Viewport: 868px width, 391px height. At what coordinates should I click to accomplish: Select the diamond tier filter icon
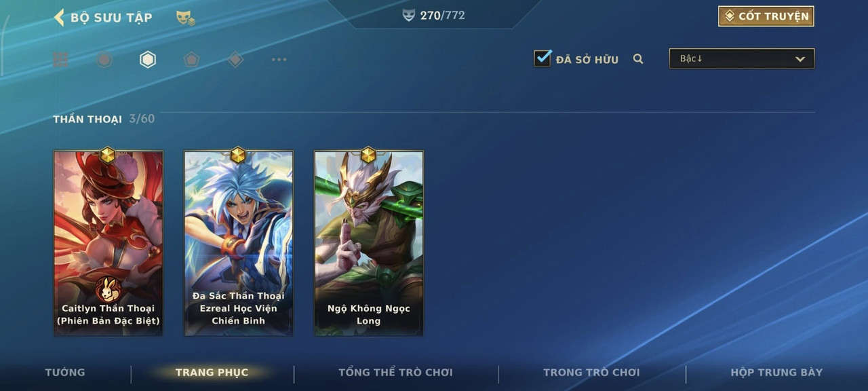[235, 60]
